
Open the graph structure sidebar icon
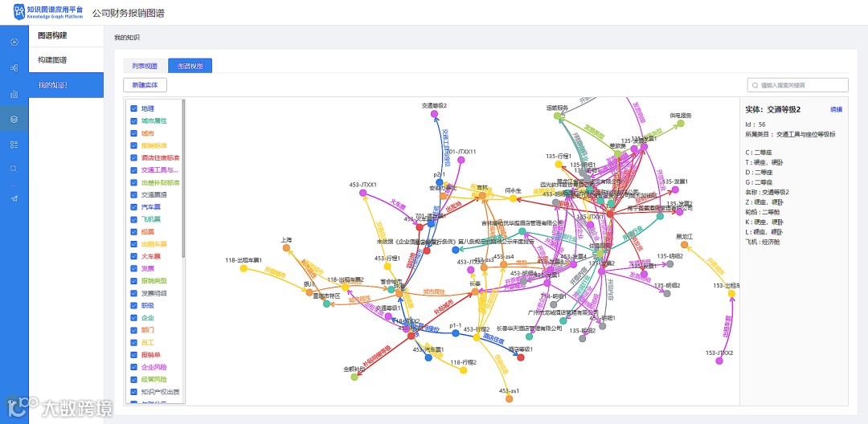[14, 68]
